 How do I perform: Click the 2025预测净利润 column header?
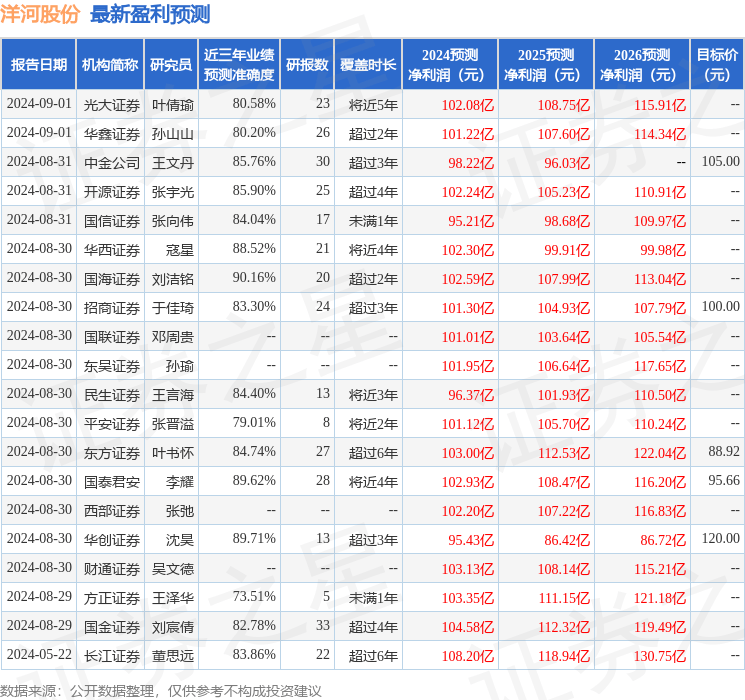click(x=546, y=64)
